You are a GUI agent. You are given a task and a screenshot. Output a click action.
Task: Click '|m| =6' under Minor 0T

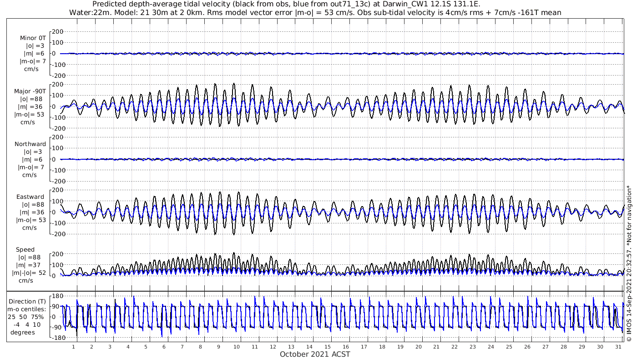[x=34, y=54]
